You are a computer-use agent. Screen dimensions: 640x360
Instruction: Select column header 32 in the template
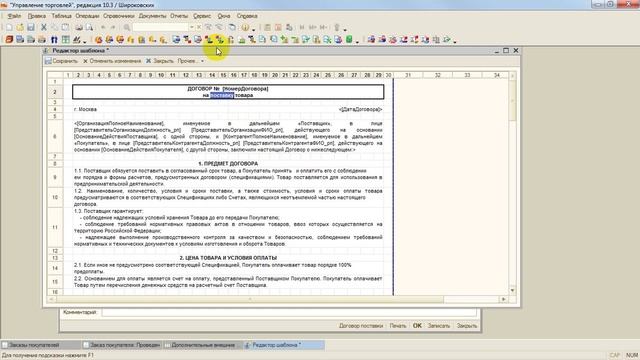pos(438,75)
